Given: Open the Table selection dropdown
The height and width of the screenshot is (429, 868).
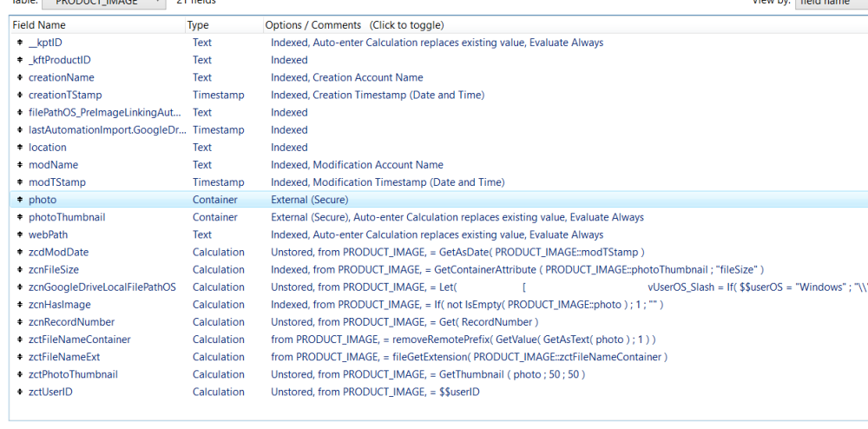Looking at the screenshot, I should click(x=104, y=3).
